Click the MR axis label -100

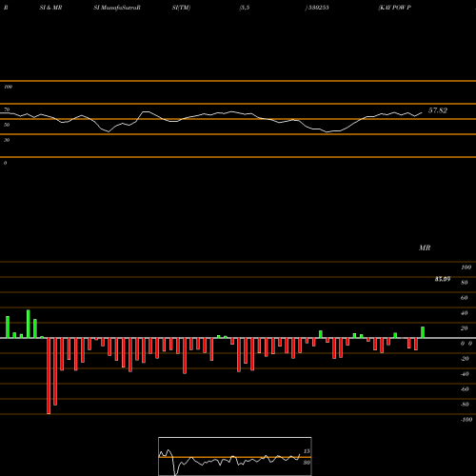pyautogui.click(x=466, y=420)
